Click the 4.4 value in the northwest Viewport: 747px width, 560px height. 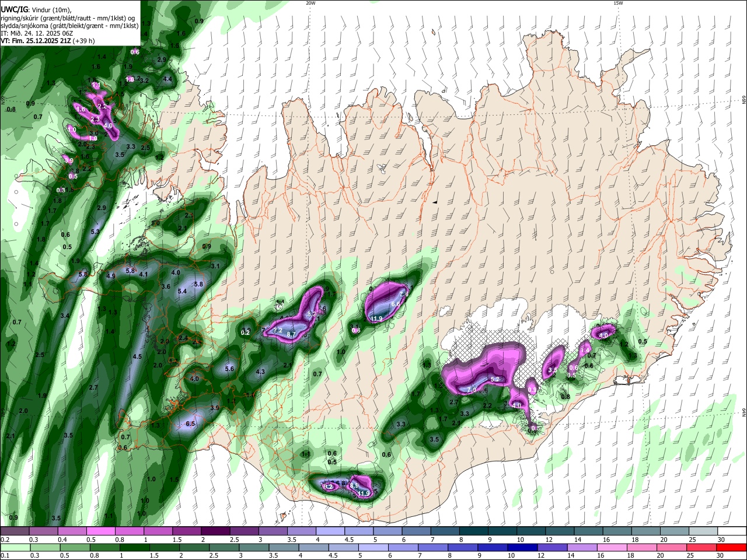pyautogui.click(x=167, y=79)
